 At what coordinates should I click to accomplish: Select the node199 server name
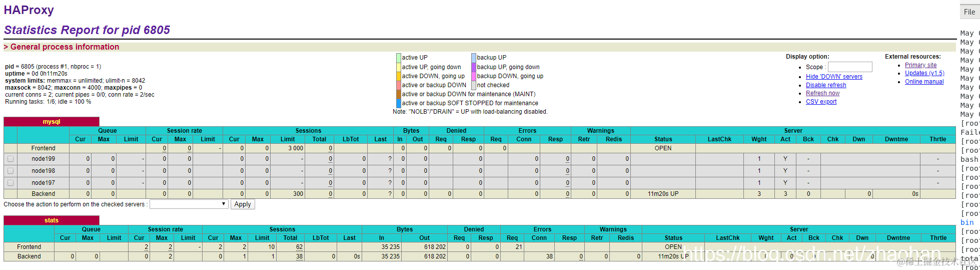pos(44,159)
